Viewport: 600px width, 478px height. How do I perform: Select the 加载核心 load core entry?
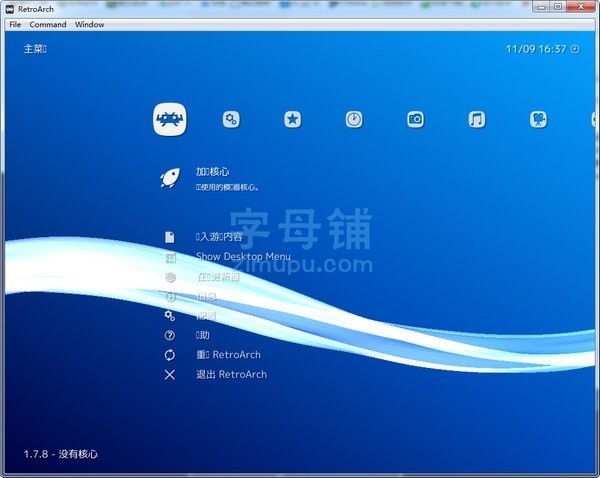212,171
